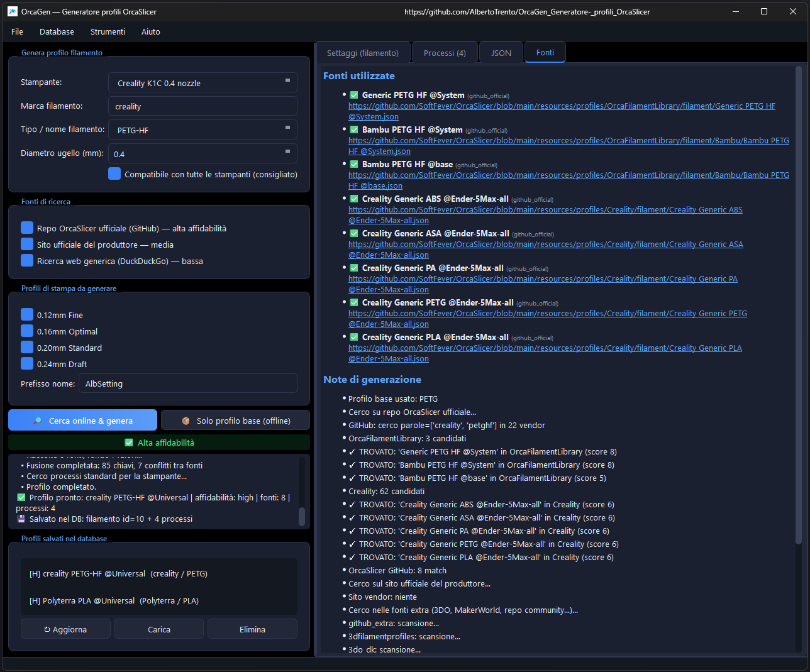Click Solo profilo base (offline) button

(235, 420)
